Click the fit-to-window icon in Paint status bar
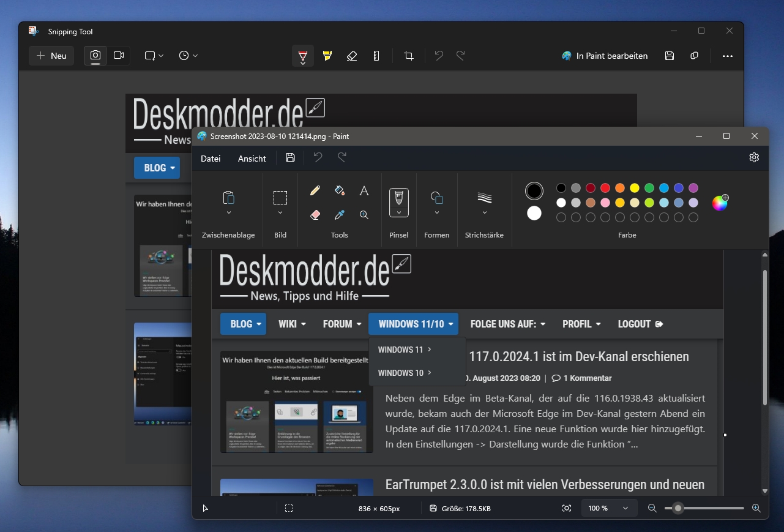Screen dimensions: 784x532 [x=567, y=508]
